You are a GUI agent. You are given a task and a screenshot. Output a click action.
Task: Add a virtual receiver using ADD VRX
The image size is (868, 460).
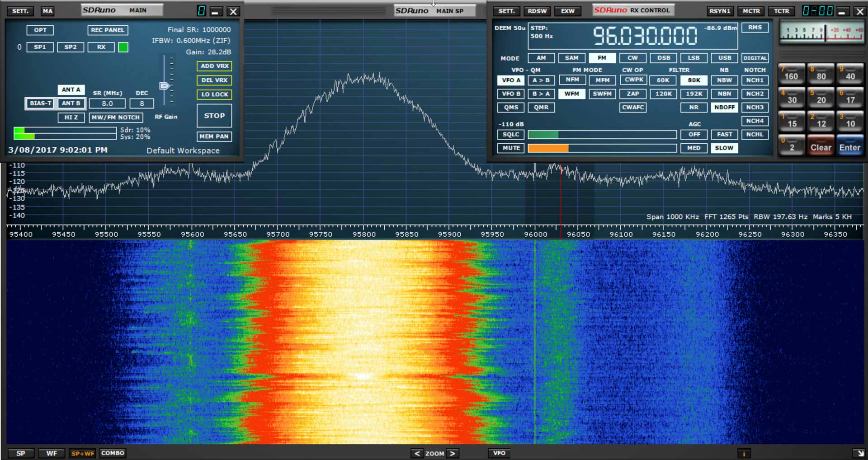(x=214, y=66)
